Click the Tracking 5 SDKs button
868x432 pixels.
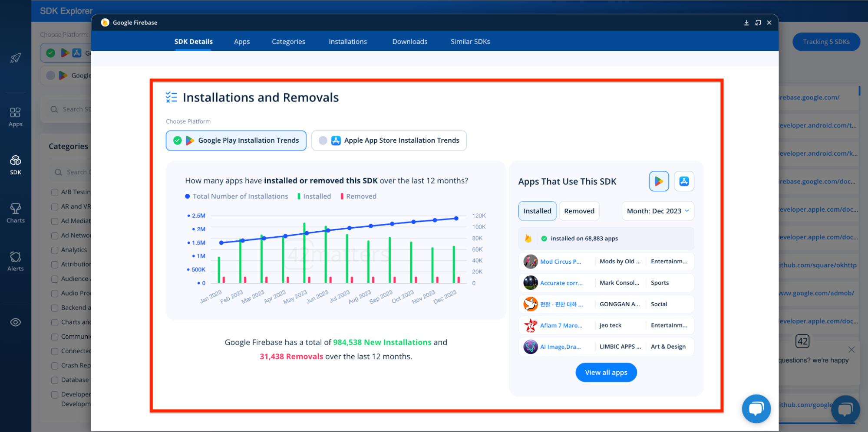[x=826, y=42]
